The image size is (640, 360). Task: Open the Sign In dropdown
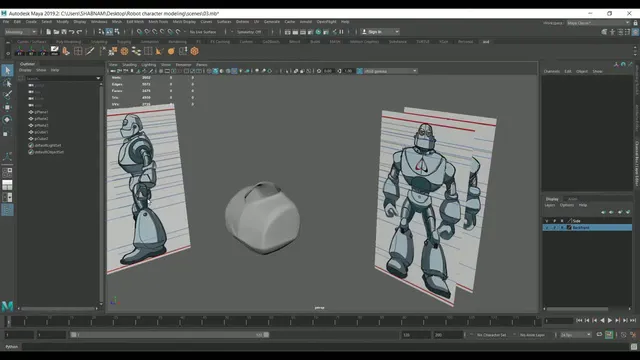380,32
